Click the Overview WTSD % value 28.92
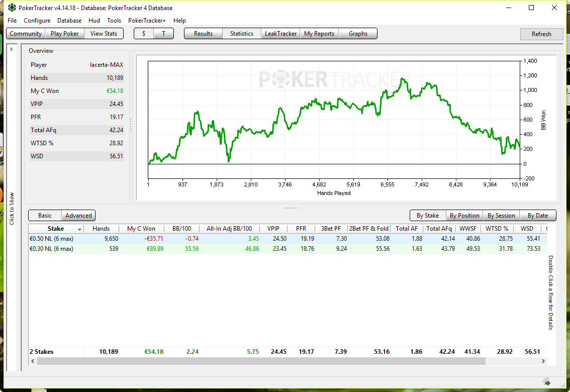This screenshot has width=570, height=392. [116, 144]
